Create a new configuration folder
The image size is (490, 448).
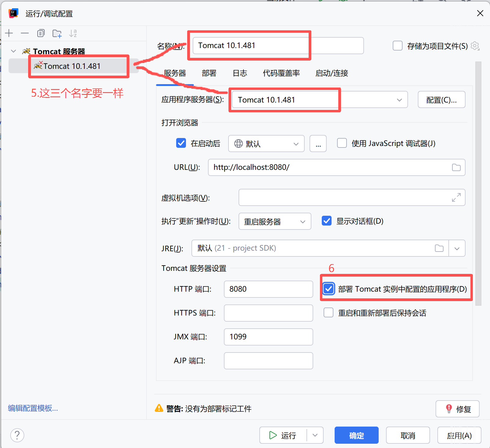tap(57, 33)
